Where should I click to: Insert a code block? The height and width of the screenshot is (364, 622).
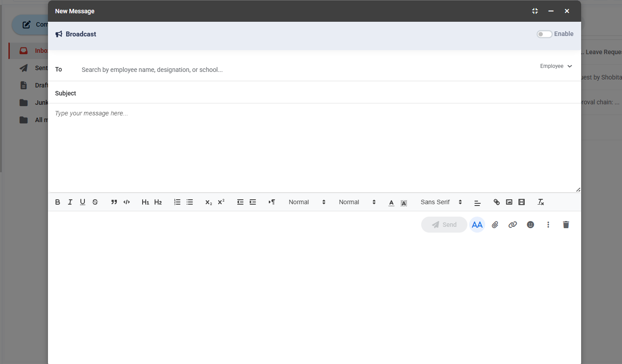[127, 202]
